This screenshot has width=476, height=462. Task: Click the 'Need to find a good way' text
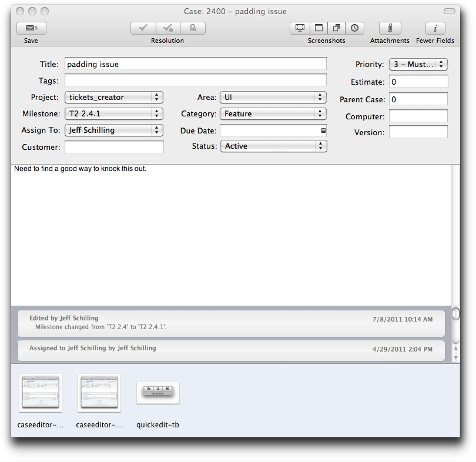[x=80, y=169]
